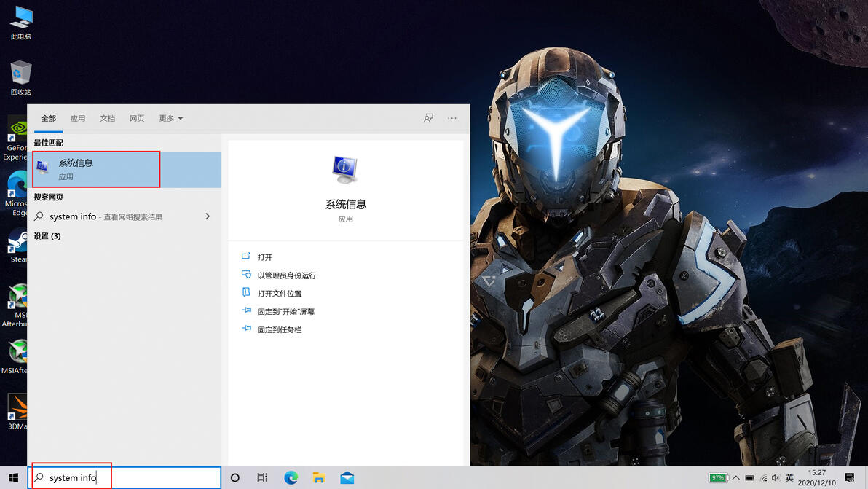Click the Cortana circle icon on taskbar
The image size is (868, 489).
[x=234, y=477]
